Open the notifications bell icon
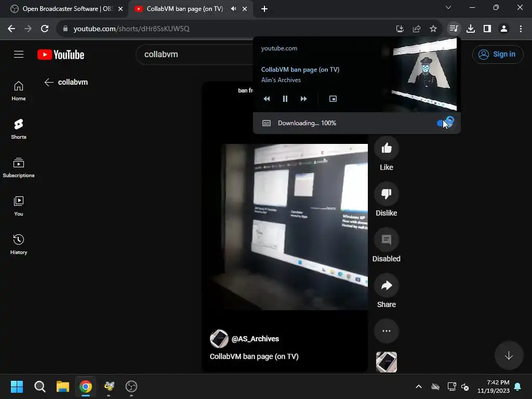The width and height of the screenshot is (532, 399). click(x=518, y=387)
